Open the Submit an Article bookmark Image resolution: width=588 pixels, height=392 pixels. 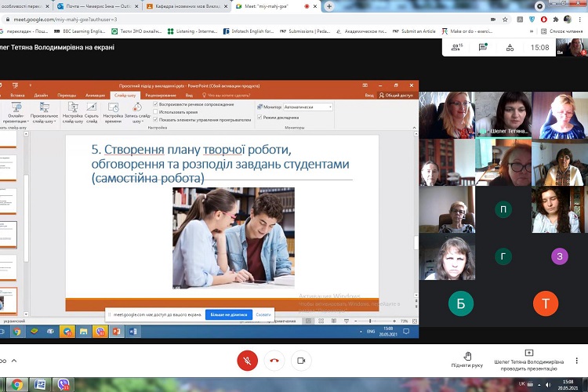pos(414,31)
